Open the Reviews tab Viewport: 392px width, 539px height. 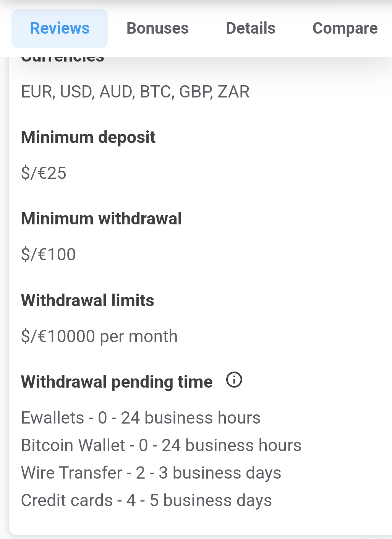click(60, 29)
